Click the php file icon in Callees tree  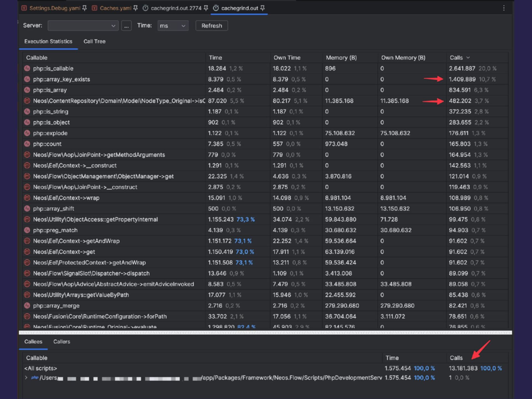point(35,378)
